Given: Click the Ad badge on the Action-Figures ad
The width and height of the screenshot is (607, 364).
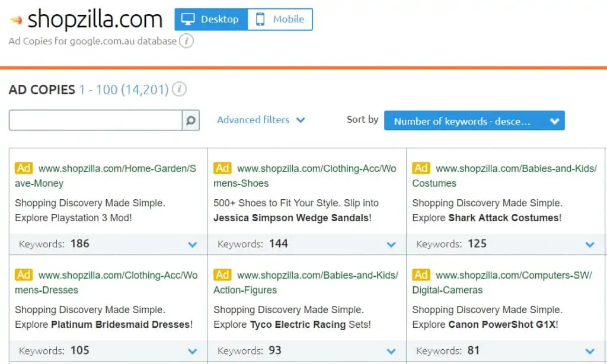Looking at the screenshot, I should tap(222, 275).
